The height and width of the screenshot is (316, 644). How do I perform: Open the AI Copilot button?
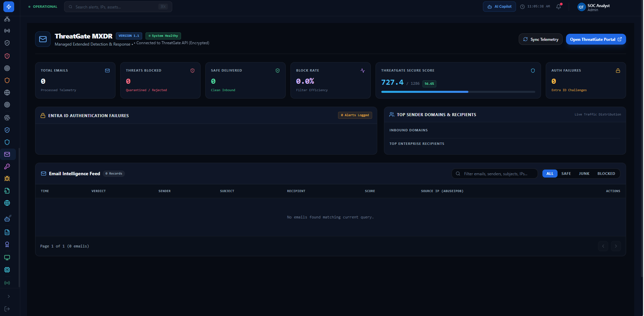coord(499,6)
